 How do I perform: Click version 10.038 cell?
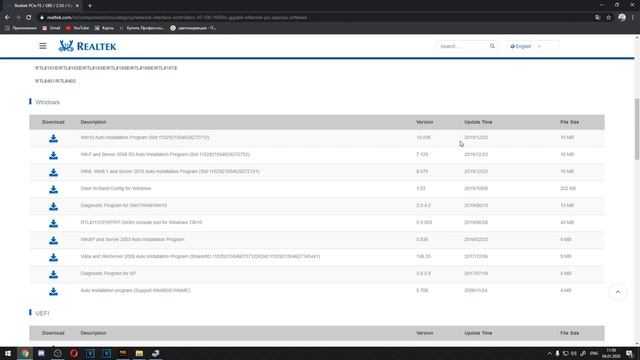point(423,138)
